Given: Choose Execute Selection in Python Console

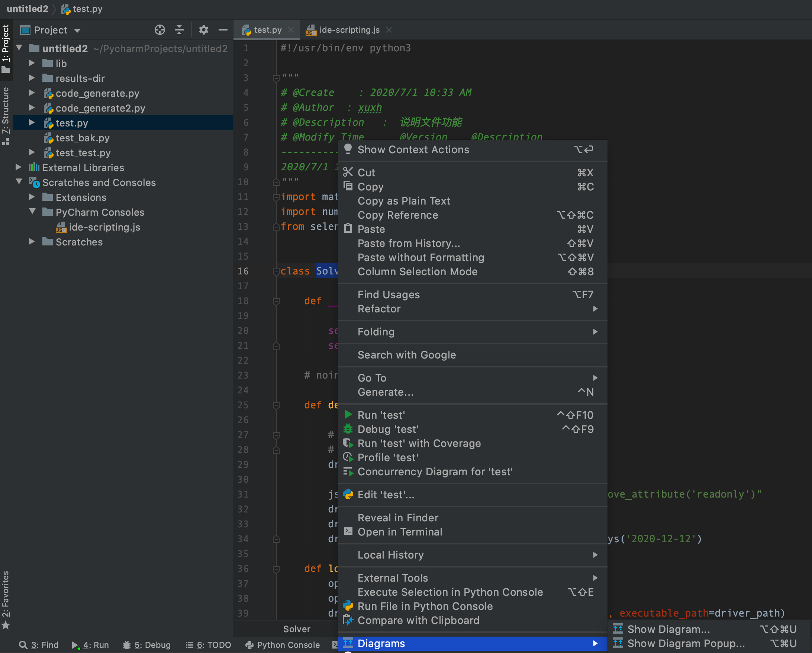Looking at the screenshot, I should (472, 592).
